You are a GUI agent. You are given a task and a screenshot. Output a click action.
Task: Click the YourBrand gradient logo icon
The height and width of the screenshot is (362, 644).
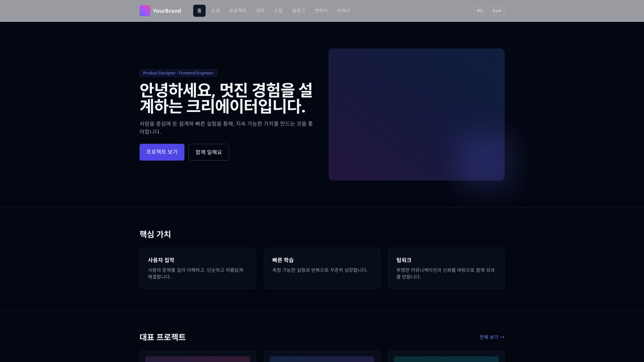145,10
